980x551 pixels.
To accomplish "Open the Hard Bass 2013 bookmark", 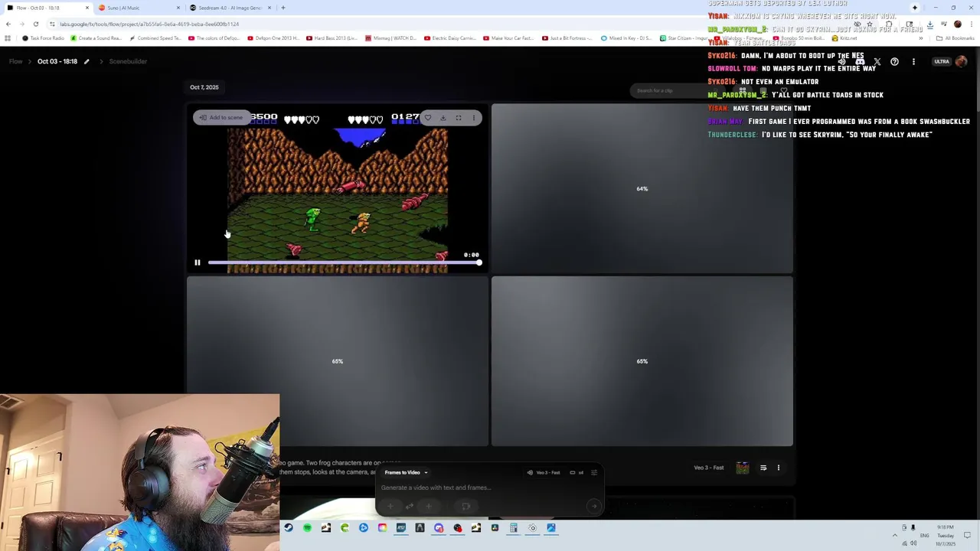I will [332, 38].
